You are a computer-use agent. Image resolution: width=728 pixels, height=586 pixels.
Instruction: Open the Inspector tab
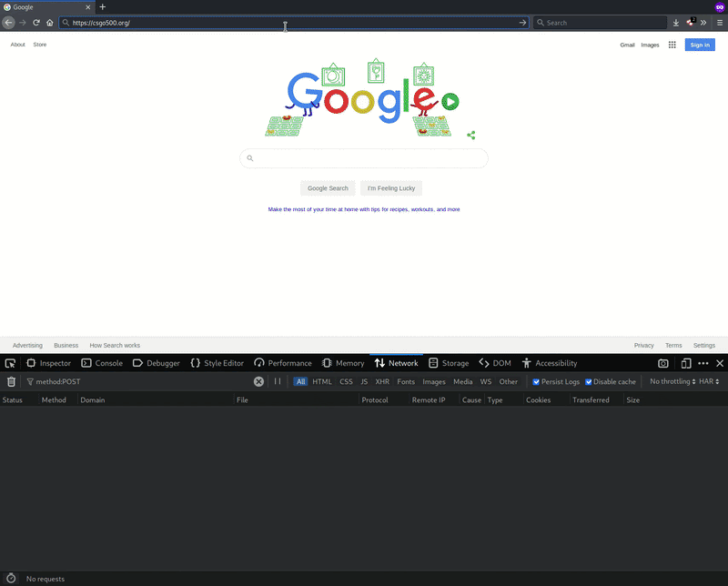click(49, 363)
